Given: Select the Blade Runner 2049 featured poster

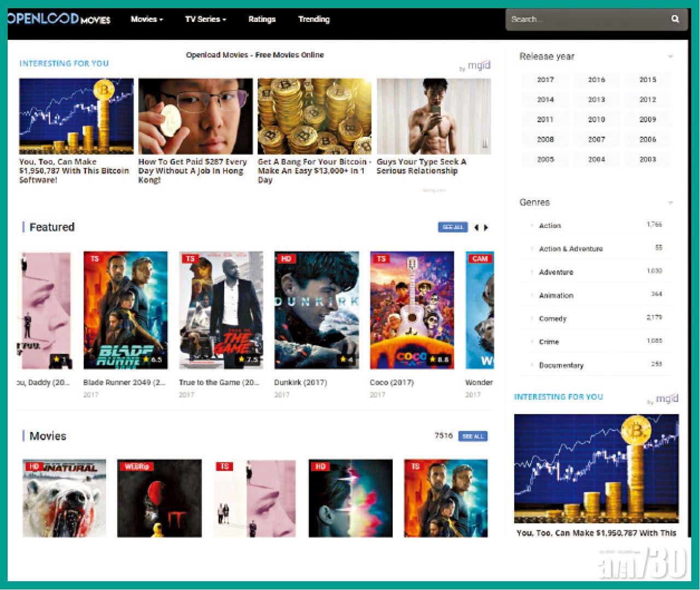Looking at the screenshot, I should 125,310.
